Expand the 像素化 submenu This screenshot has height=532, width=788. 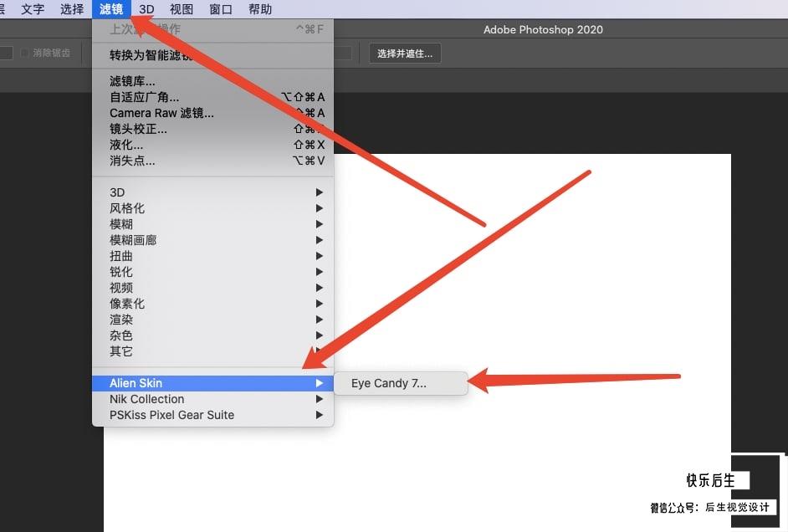point(212,304)
